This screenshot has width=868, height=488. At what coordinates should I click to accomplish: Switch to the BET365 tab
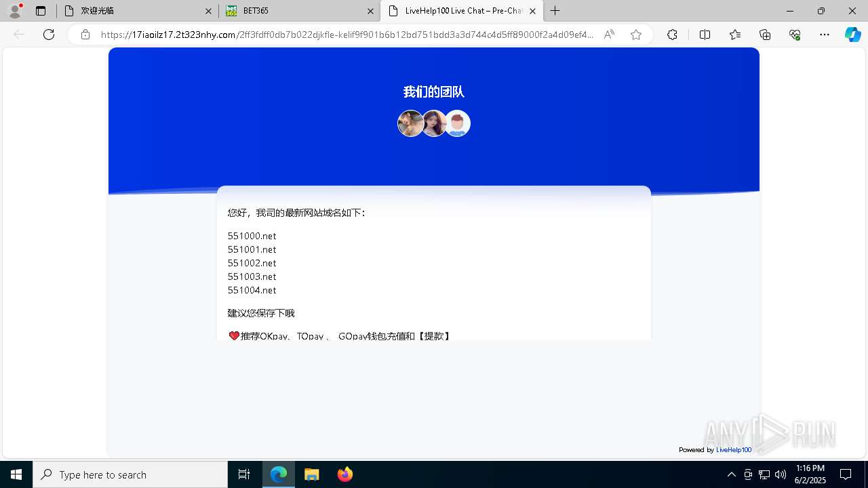(x=299, y=11)
